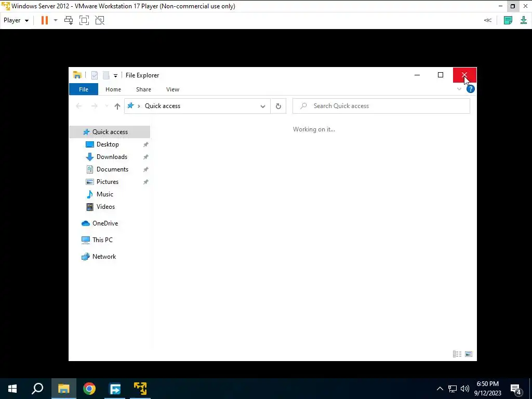Open the Windows Start menu
The image size is (532, 399).
[x=12, y=389]
